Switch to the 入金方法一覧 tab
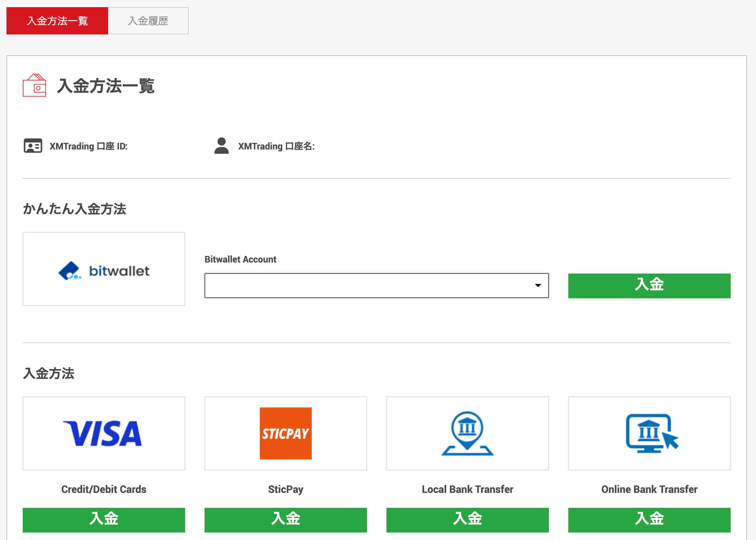Viewport: 756px width, 540px height. (57, 21)
